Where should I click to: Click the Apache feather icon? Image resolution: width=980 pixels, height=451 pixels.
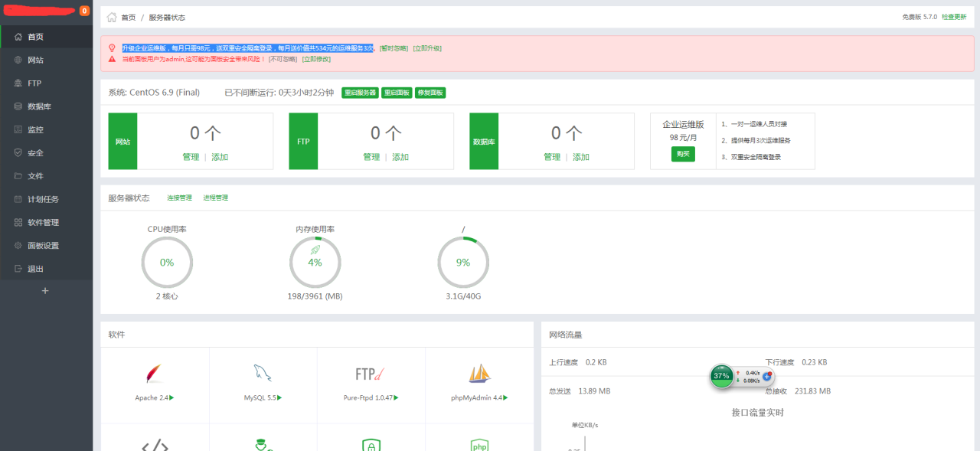click(x=154, y=373)
